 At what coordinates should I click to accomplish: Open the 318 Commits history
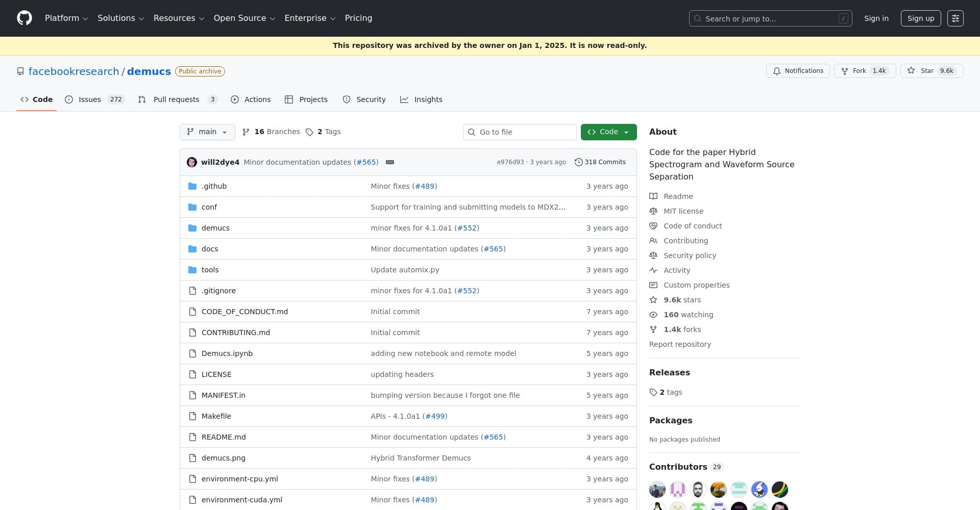click(600, 162)
